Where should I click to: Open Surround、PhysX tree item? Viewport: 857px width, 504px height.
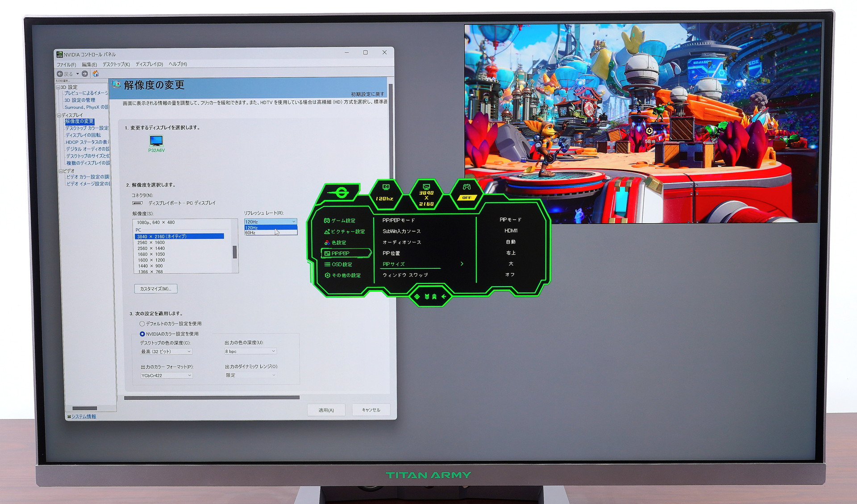tap(87, 107)
